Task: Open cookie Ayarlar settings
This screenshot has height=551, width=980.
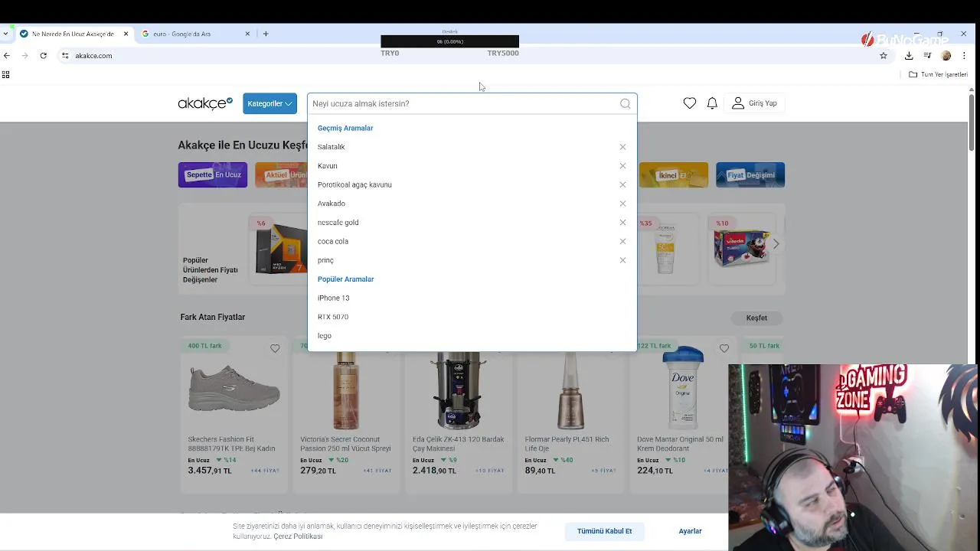Action: [690, 531]
